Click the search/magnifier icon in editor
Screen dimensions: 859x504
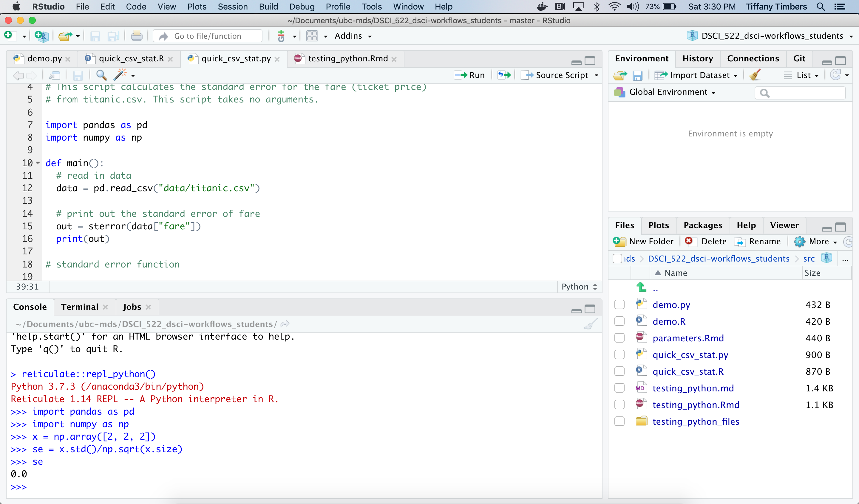click(100, 74)
